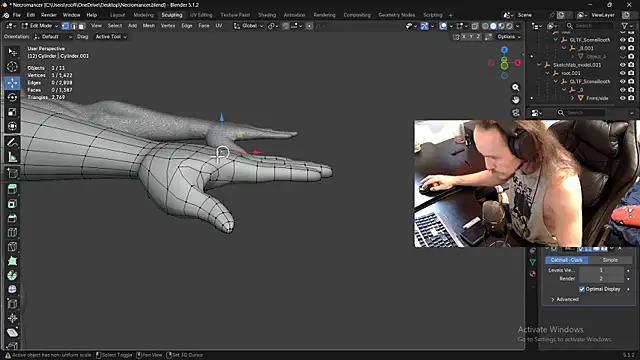This screenshot has height=360, width=640.
Task: Open Orientation Default dropdown
Action: [x=53, y=37]
